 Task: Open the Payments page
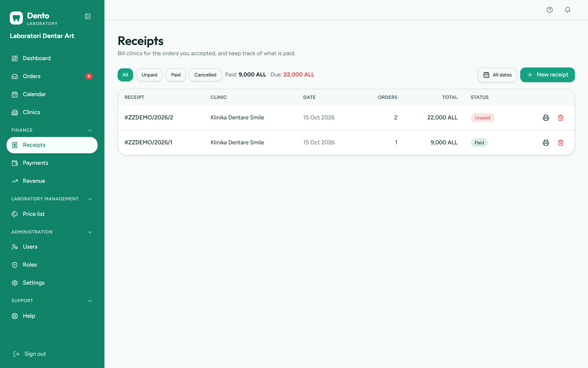(x=52, y=163)
